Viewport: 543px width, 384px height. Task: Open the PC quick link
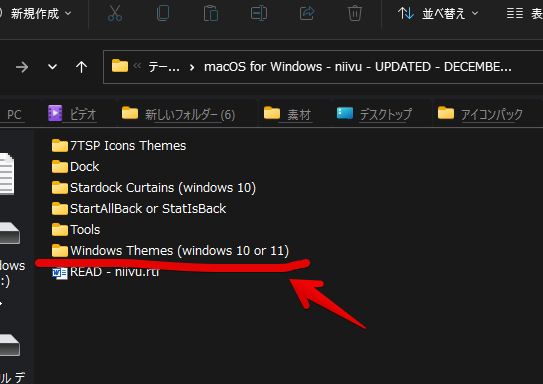tap(14, 115)
